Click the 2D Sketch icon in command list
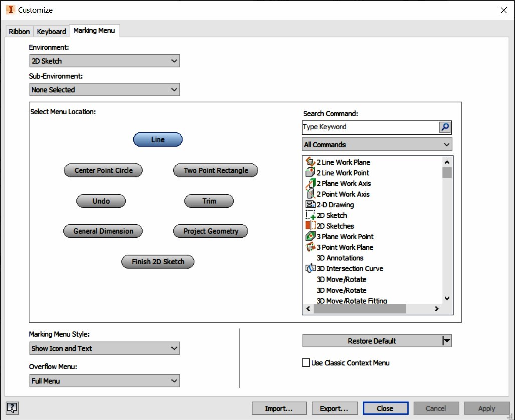Image resolution: width=515 pixels, height=420 pixels. [x=310, y=215]
